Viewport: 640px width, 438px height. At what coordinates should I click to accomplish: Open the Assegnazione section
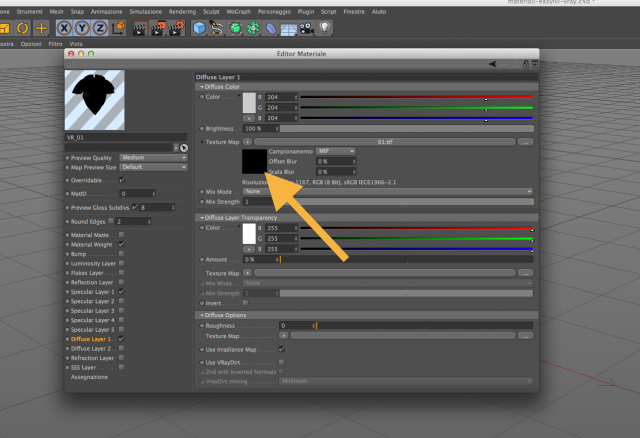tap(89, 377)
